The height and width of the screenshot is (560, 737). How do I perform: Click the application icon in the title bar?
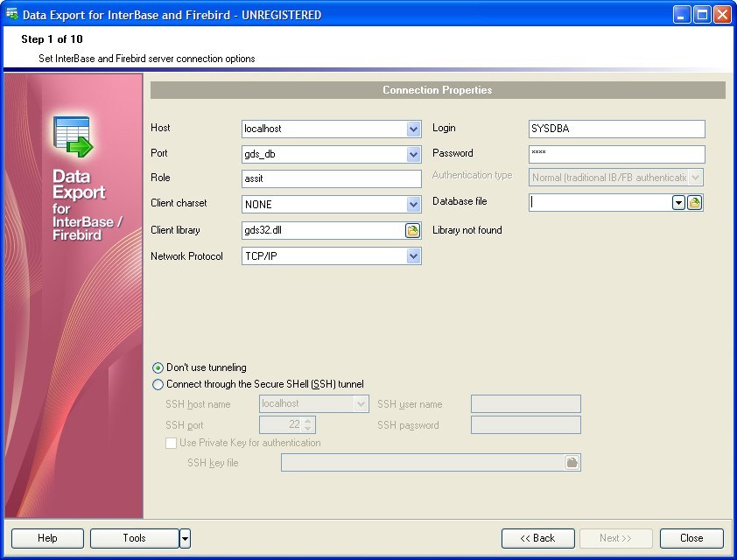pos(11,15)
